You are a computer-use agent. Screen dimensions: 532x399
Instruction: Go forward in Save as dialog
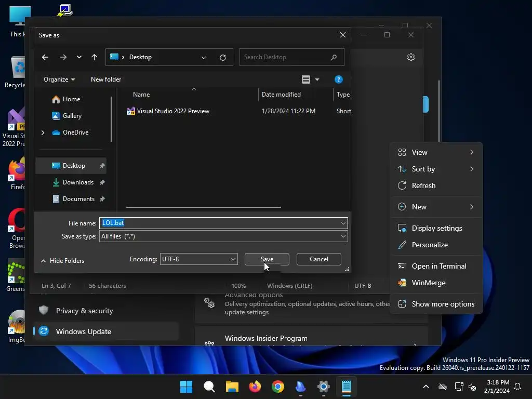click(x=63, y=57)
